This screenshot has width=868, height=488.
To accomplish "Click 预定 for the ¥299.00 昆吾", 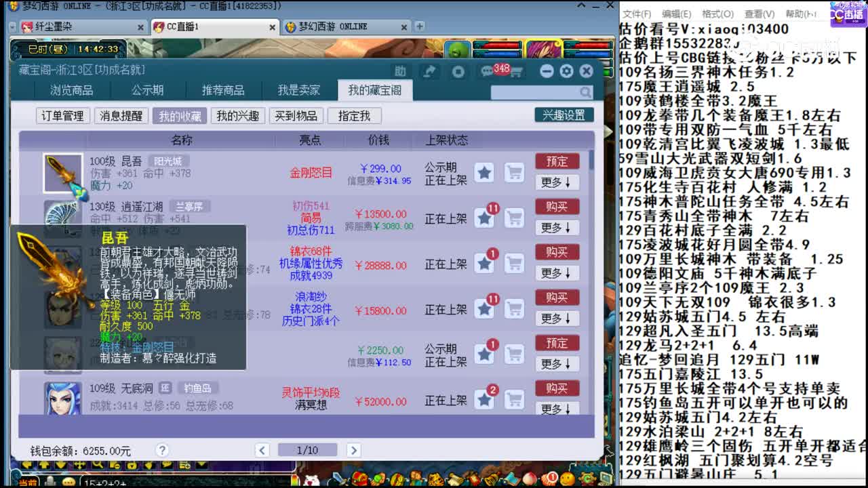I will coord(557,161).
